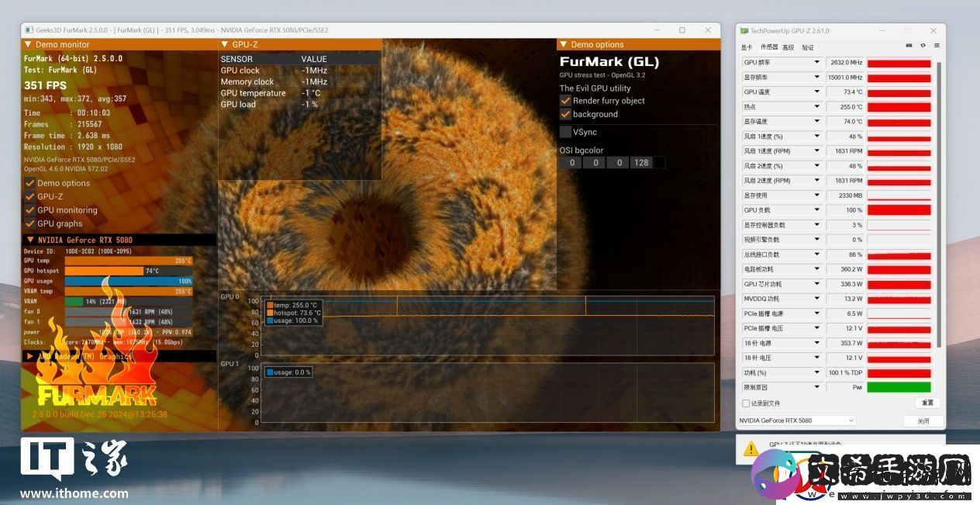Click the VALUE column header
The width and height of the screenshot is (980, 505).
(314, 59)
